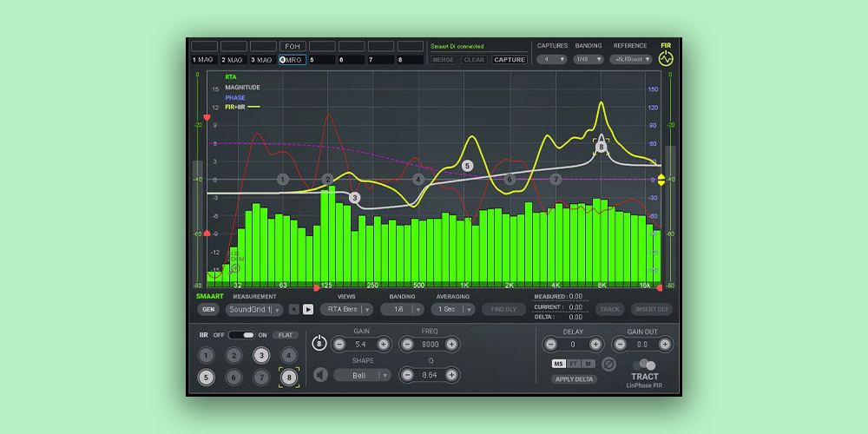
Task: Select snapshot slot 5
Action: tap(322, 60)
